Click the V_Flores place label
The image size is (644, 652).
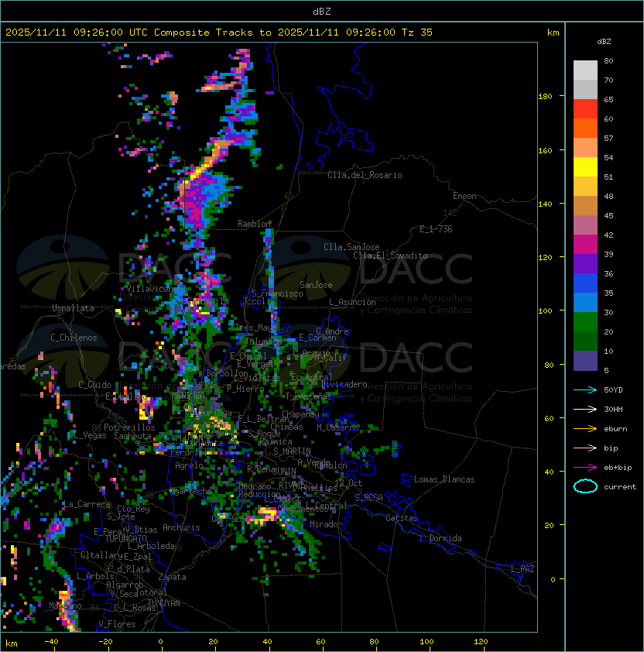pyautogui.click(x=117, y=624)
